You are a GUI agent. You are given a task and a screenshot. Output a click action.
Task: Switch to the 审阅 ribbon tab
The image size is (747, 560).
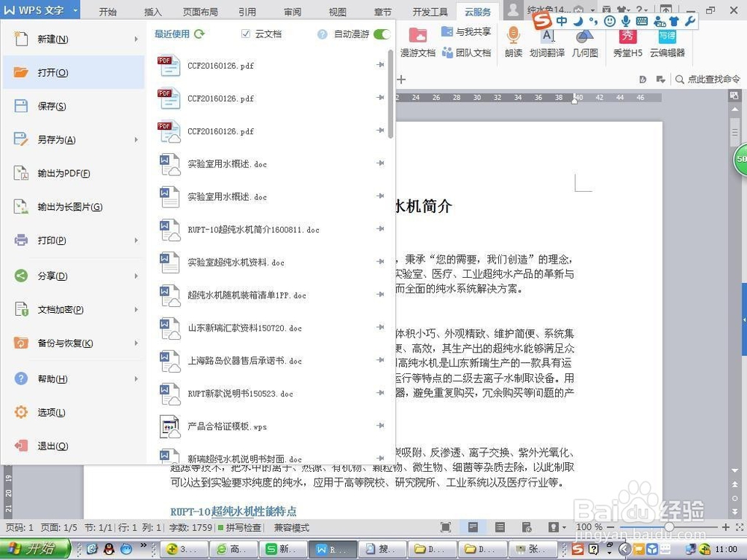pos(293,11)
